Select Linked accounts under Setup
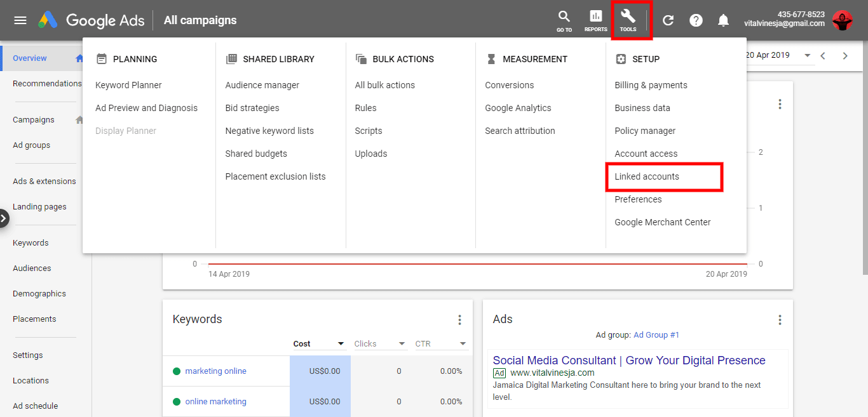The width and height of the screenshot is (868, 417). (647, 176)
